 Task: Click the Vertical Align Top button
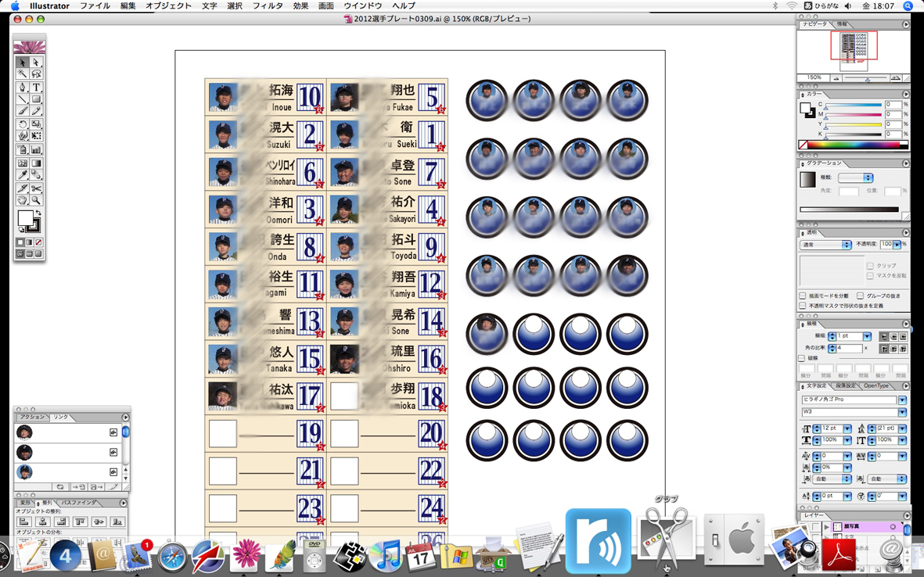80,521
